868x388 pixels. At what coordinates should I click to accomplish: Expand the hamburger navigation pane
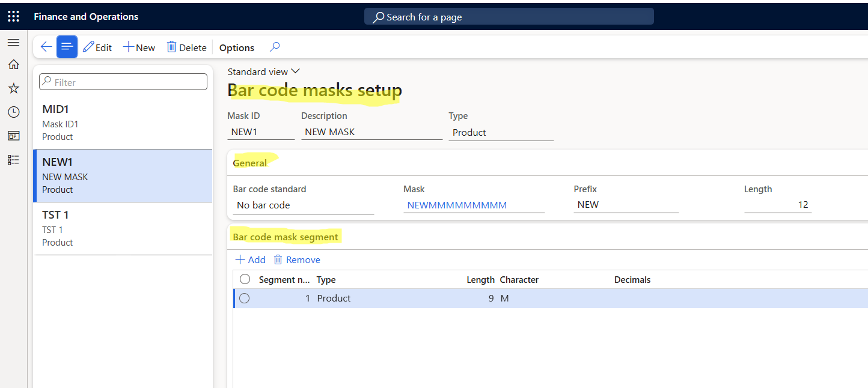coord(13,43)
